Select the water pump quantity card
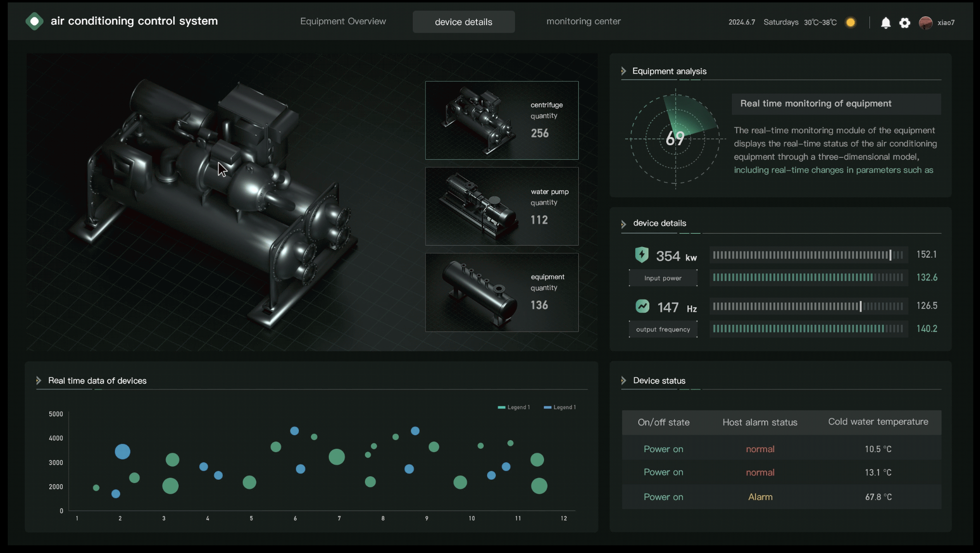This screenshot has height=553, width=980. click(x=502, y=207)
